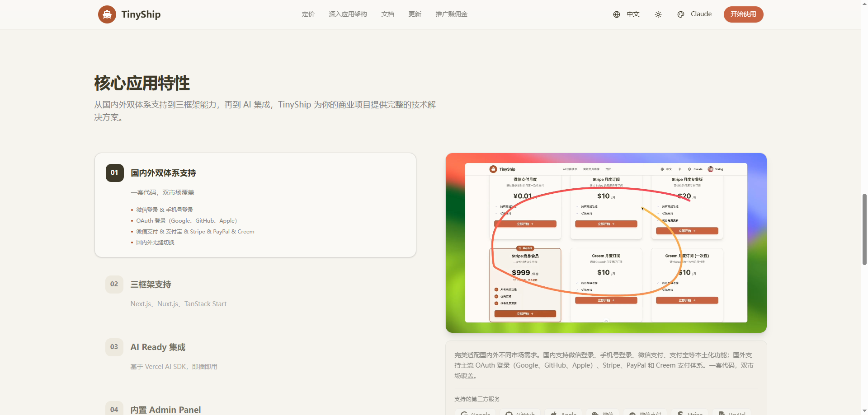Click the OAuth 登录 bullet line
This screenshot has height=415, width=868.
pos(187,221)
